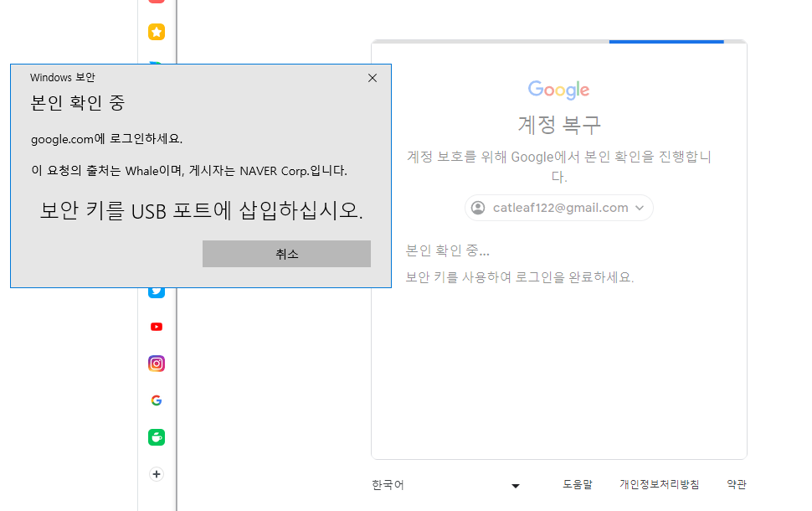Viewport: 812px width, 511px height.
Task: Click the 계정 복구 heading text
Action: (x=559, y=125)
